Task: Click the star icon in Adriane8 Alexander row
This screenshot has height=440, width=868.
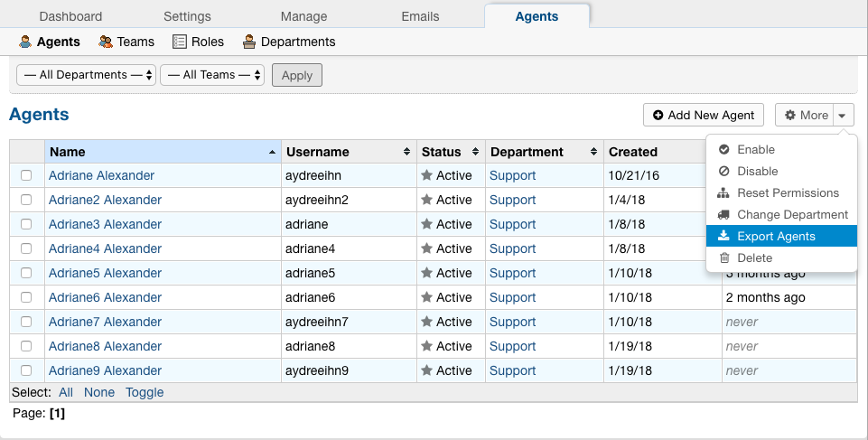Action: [426, 345]
